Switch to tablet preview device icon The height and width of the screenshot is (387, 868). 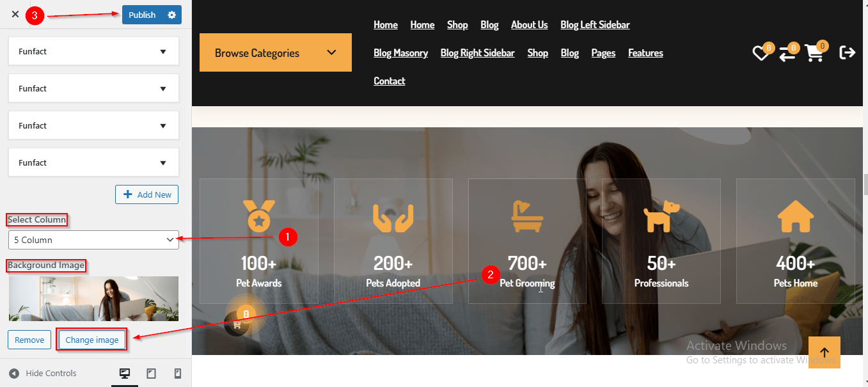point(152,374)
